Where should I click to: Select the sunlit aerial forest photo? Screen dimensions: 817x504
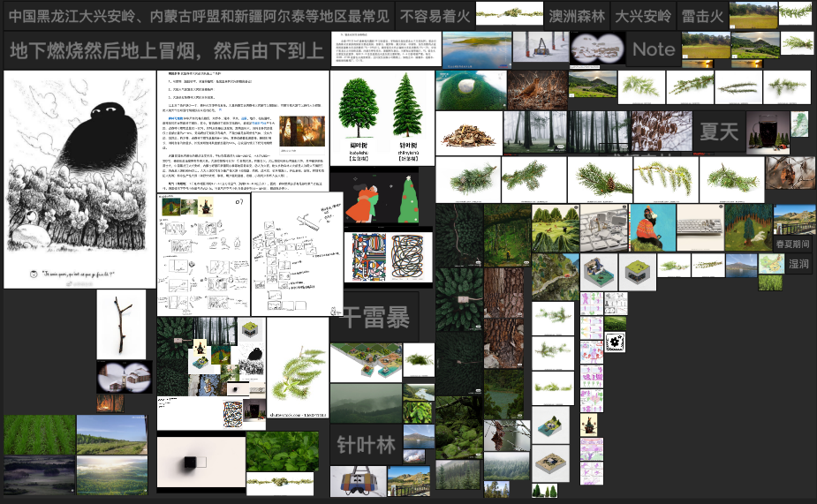click(112, 476)
